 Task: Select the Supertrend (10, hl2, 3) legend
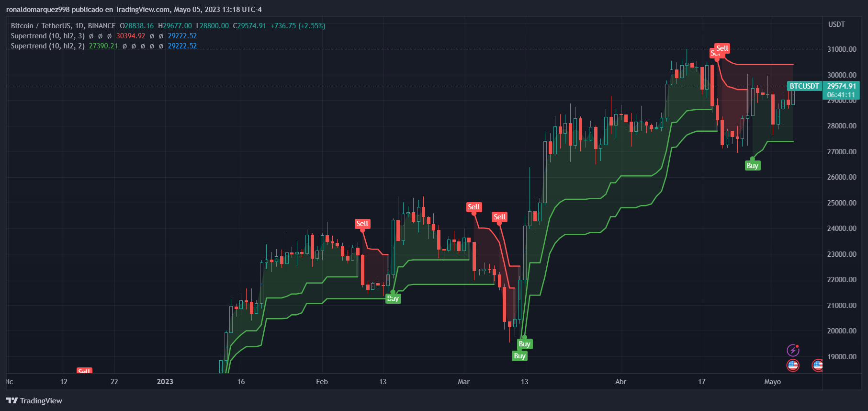(x=48, y=36)
